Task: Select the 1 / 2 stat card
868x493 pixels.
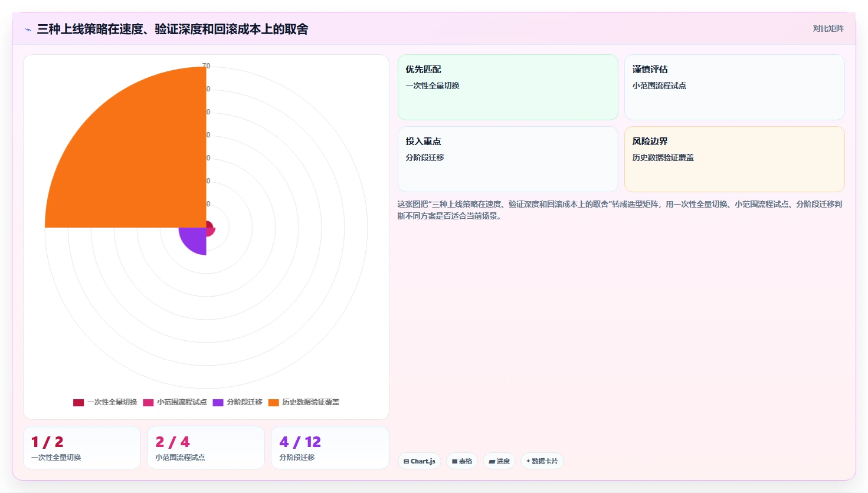Action: [x=82, y=448]
